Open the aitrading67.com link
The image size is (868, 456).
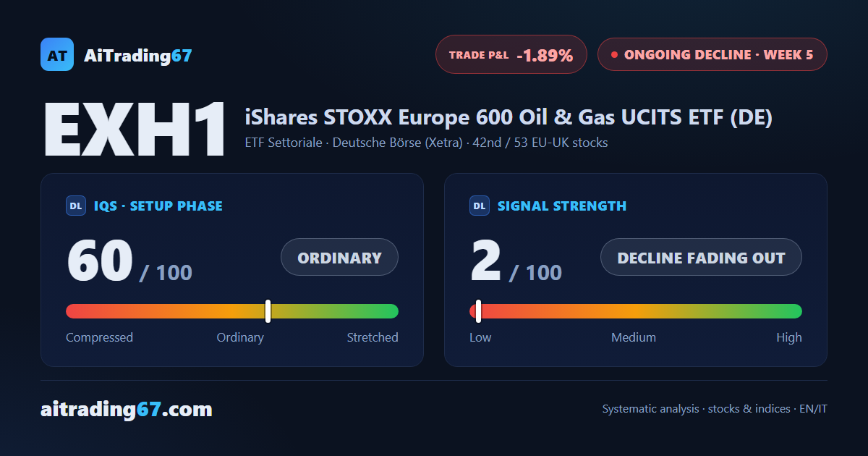coord(127,410)
